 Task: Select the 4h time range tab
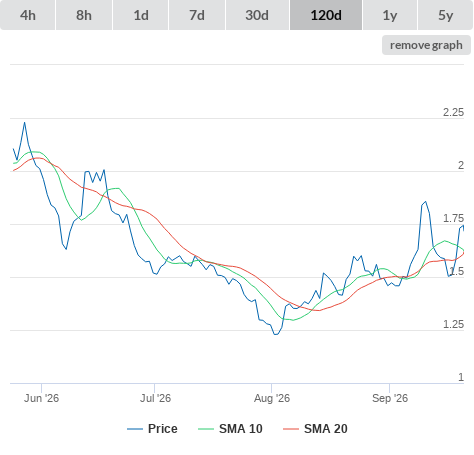28,15
